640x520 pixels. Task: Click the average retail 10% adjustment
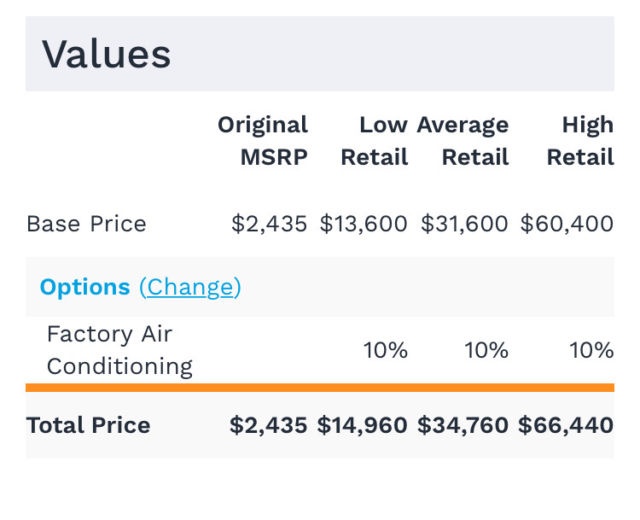486,351
